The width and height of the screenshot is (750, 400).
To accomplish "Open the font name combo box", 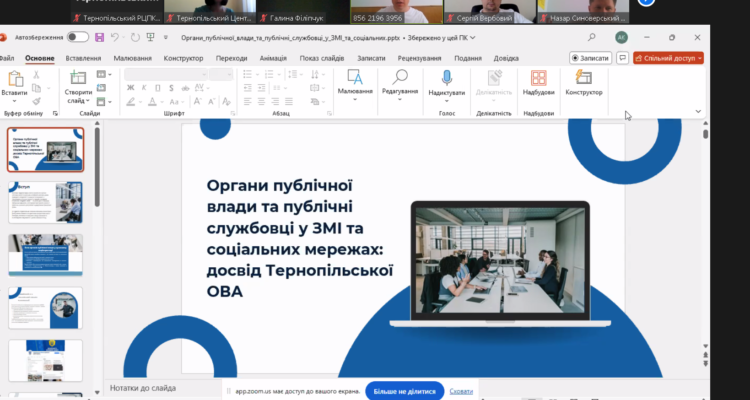I will tap(166, 75).
